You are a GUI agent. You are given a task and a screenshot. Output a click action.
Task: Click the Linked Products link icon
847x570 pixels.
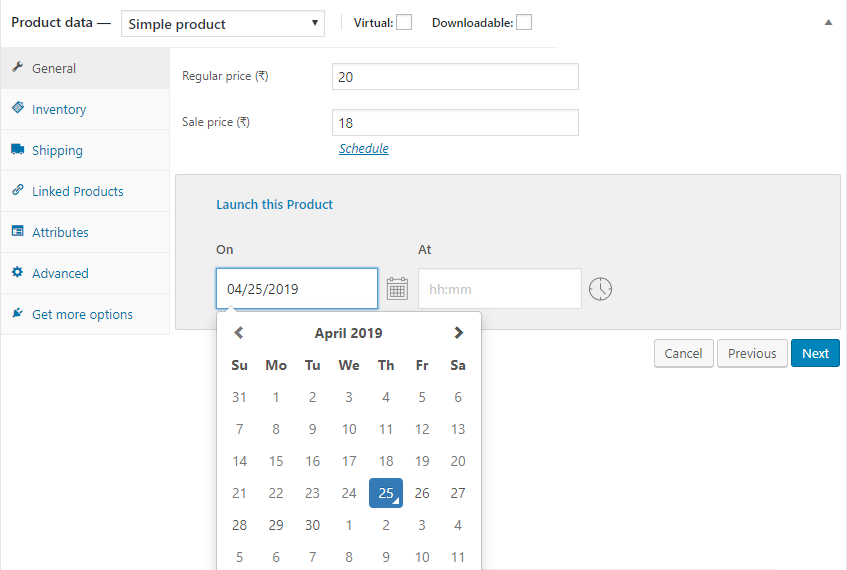coord(18,190)
